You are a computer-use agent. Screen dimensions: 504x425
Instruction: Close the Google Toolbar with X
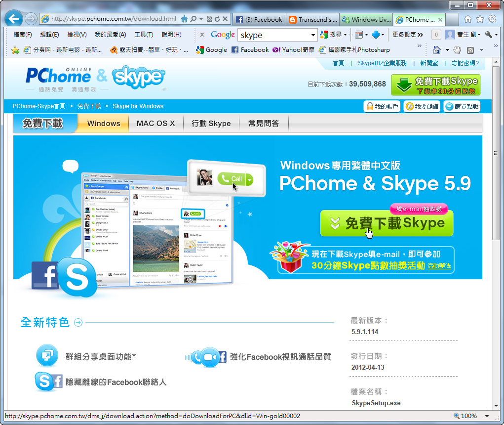[x=202, y=35]
